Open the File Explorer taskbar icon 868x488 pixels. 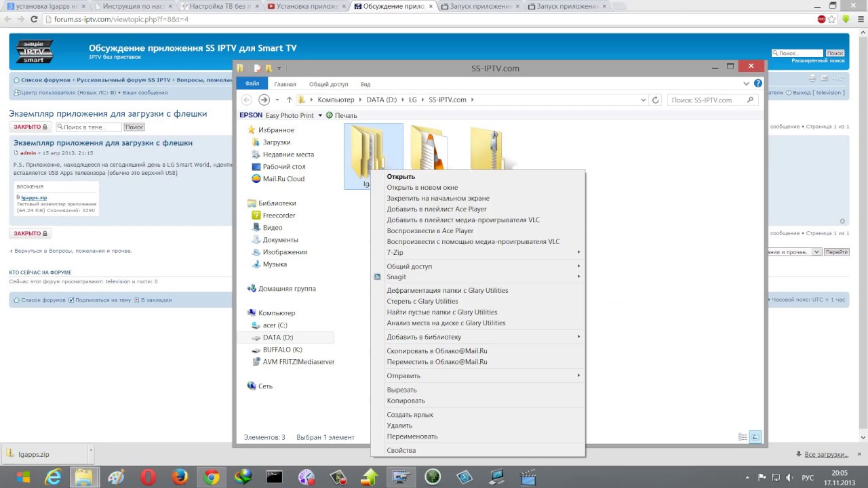click(x=83, y=477)
